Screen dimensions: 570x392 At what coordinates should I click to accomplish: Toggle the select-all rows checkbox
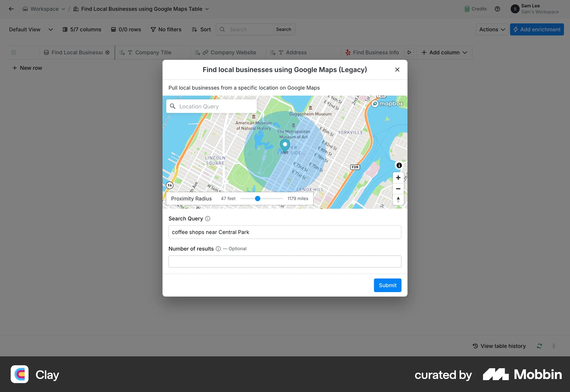click(x=14, y=53)
